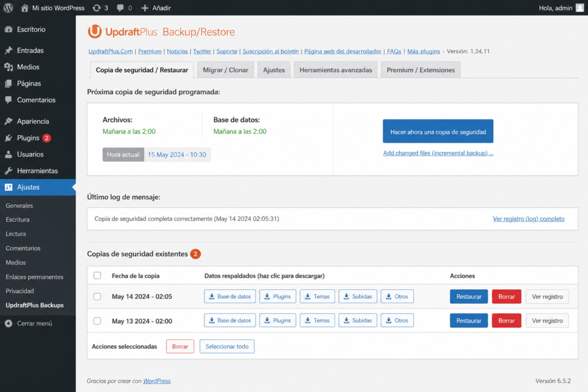
Task: Click Borrar under Acciones seleccionadas
Action: [180, 346]
